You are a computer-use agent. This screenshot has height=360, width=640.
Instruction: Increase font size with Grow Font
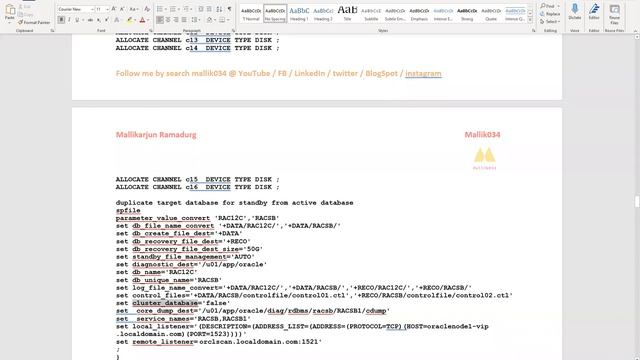pos(114,9)
